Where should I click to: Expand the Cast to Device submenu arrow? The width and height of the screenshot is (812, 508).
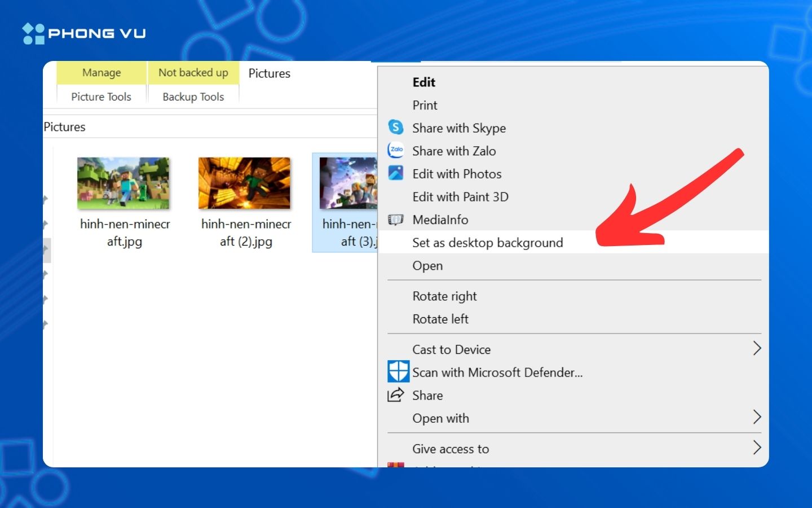[757, 349]
